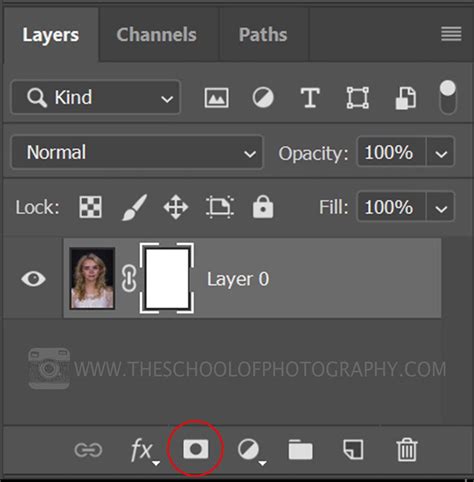
Task: Expand the Opacity slider arrow
Action: (x=440, y=153)
